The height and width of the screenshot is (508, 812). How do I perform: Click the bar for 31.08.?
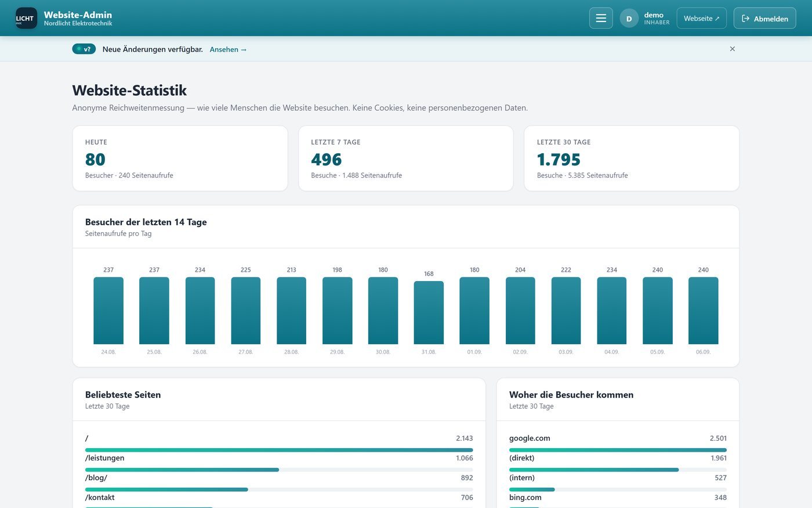(429, 312)
